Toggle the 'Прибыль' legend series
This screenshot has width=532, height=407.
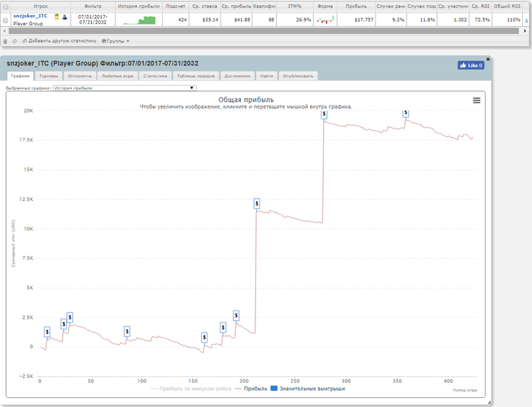(251, 389)
